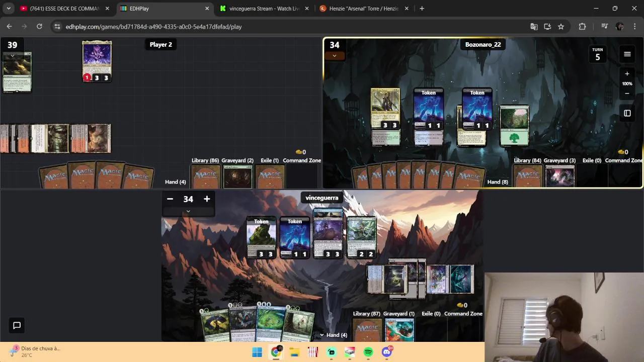This screenshot has height=362, width=644.
Task: Click vinceguerra's Exile (0) label
Action: pos(431,313)
